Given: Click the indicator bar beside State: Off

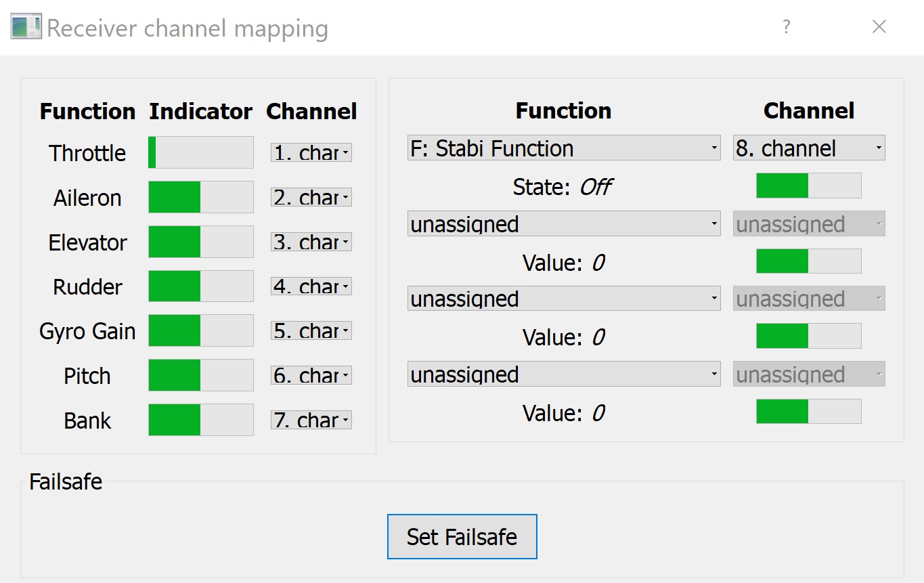Looking at the screenshot, I should coord(808,186).
